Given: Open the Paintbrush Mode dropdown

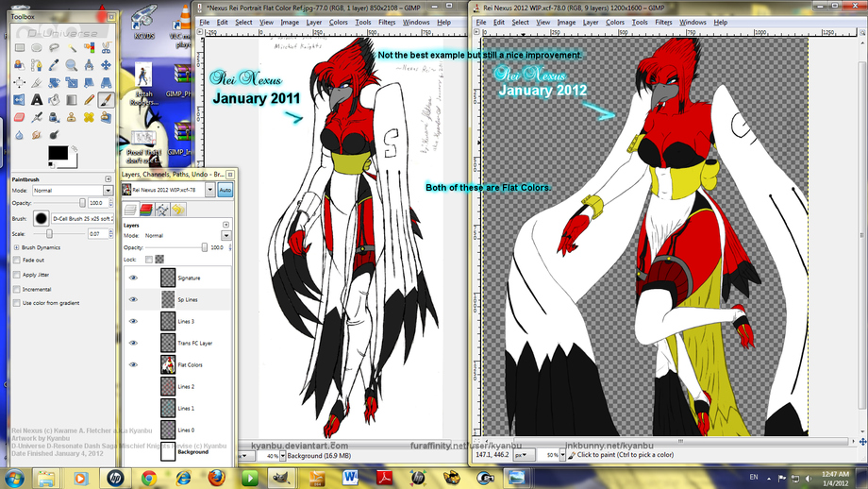Looking at the screenshot, I should click(71, 190).
